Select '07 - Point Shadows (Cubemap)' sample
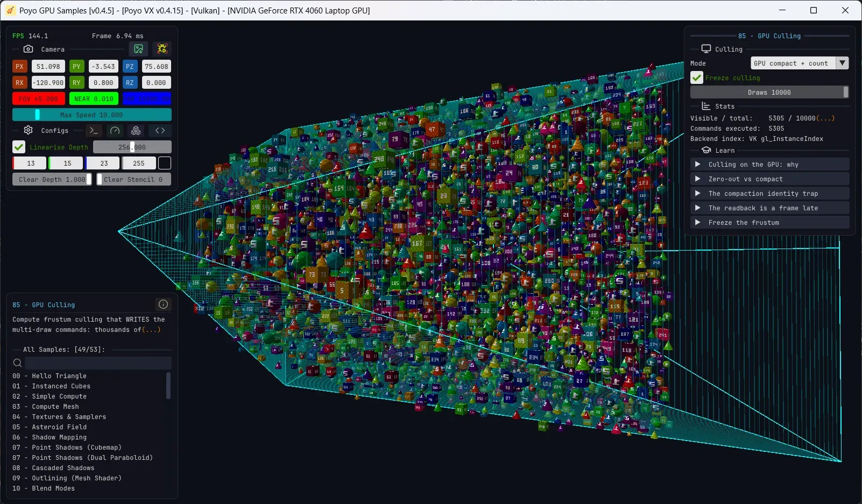The height and width of the screenshot is (504, 862). [67, 447]
